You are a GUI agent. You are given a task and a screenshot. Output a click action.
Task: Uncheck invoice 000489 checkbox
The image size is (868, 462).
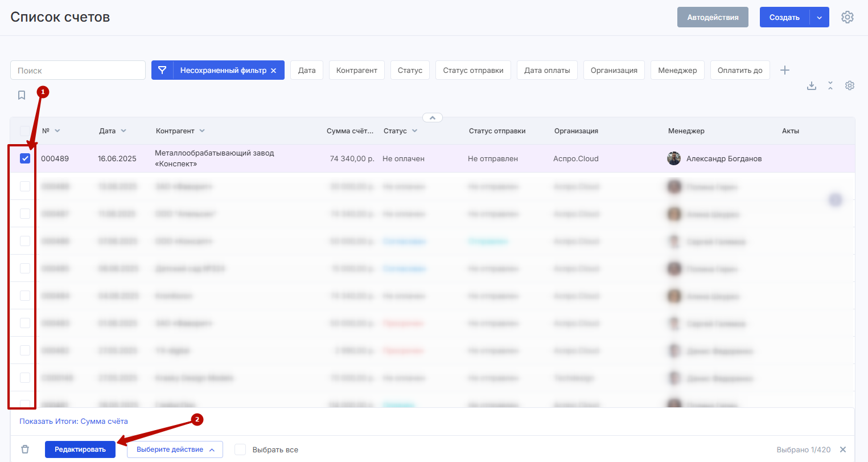point(25,158)
